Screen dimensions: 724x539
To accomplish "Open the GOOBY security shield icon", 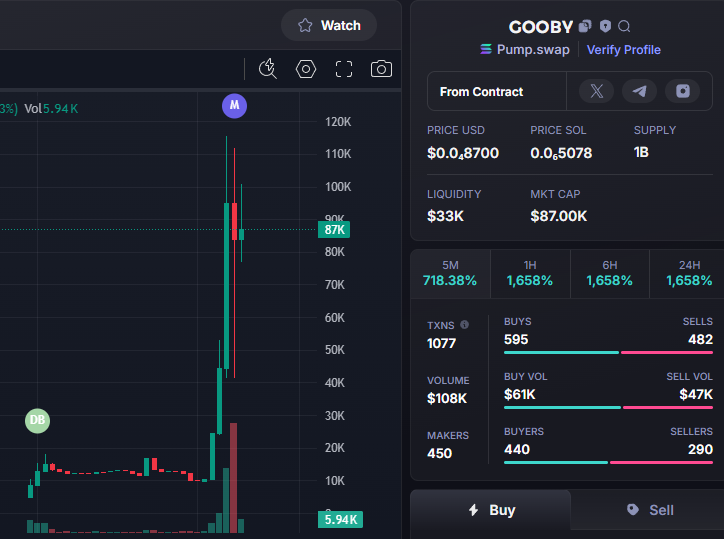I will point(605,26).
